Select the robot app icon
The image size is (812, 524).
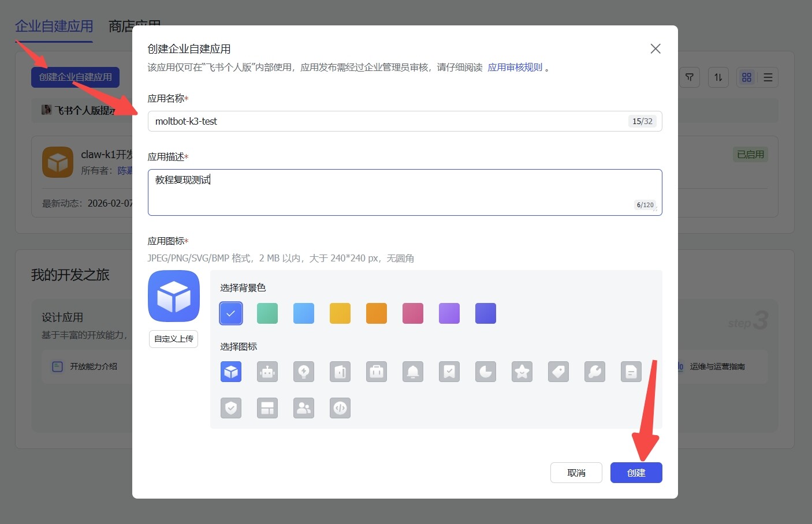click(267, 372)
